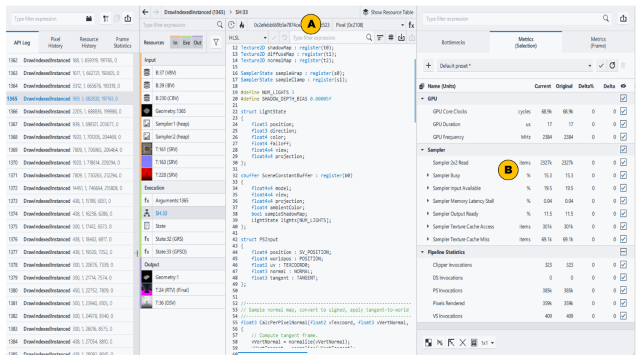Screen dimensions: 641x361
Task: Click the fx icon next to Pixel dropdown
Action: 411,25
